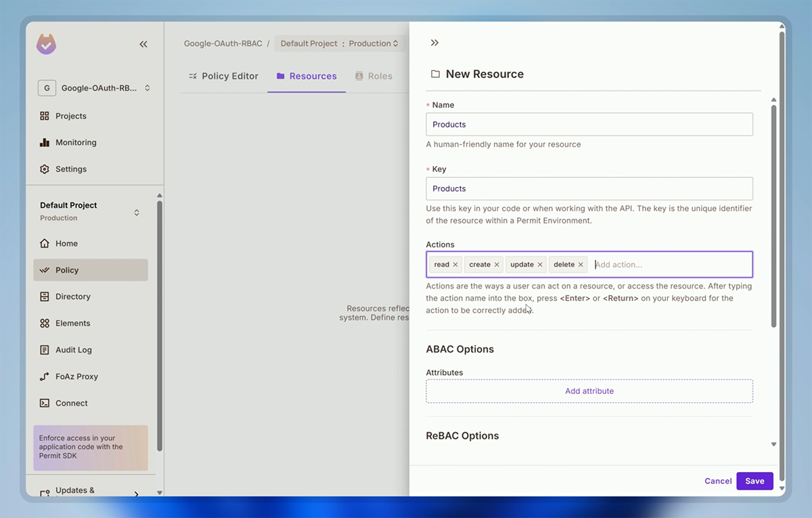
Task: Click the Elements icon
Action: pyautogui.click(x=45, y=323)
